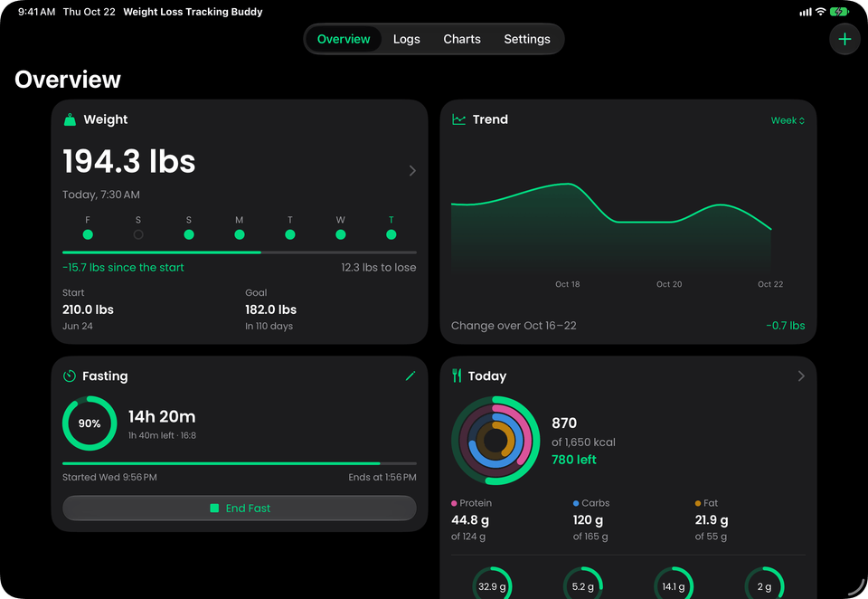Select Monday's logged weight dot
The height and width of the screenshot is (599, 868).
(x=239, y=235)
